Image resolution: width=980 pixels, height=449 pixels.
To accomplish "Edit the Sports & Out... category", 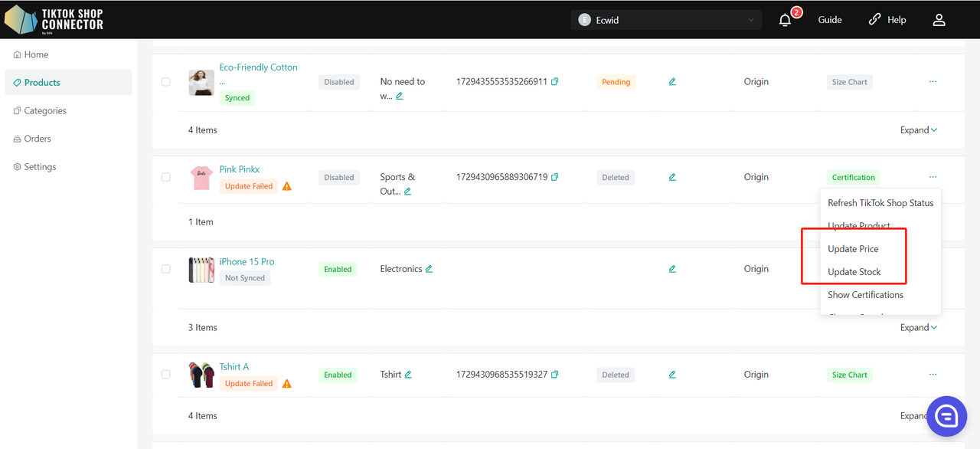I will [x=407, y=192].
